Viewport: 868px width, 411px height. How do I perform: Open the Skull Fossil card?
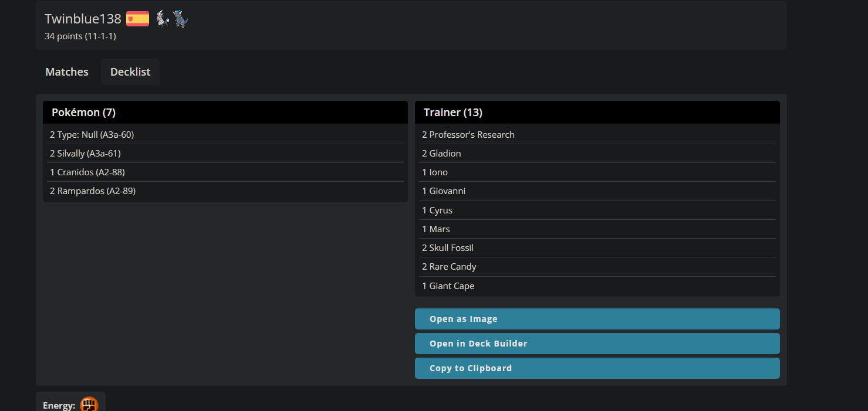point(448,248)
